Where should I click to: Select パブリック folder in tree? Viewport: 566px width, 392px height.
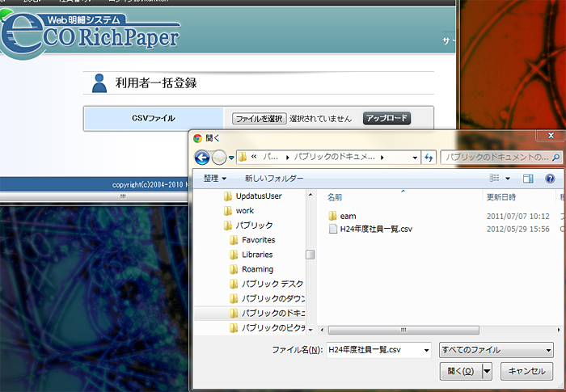(x=248, y=226)
